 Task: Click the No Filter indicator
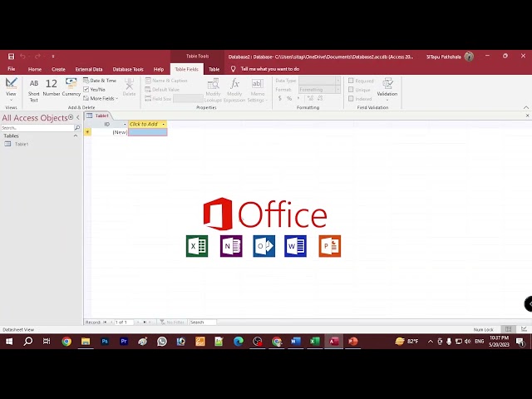pyautogui.click(x=172, y=322)
